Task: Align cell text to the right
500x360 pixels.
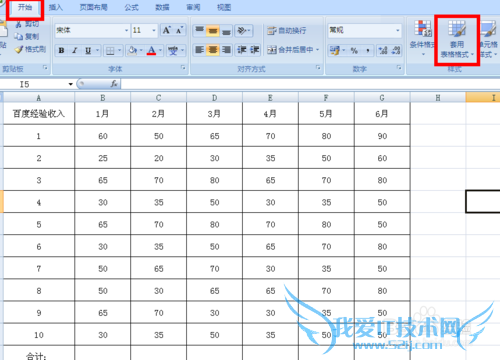Action: click(226, 50)
